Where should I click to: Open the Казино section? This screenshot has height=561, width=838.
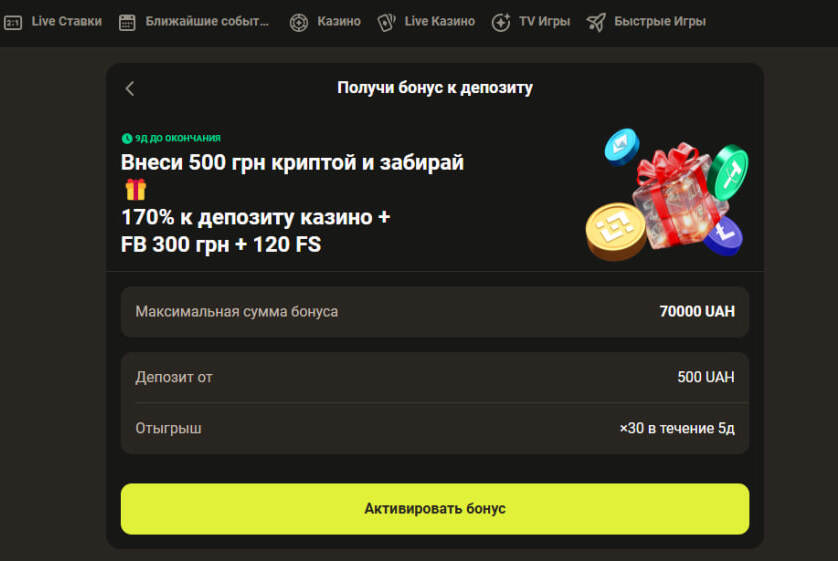[339, 21]
